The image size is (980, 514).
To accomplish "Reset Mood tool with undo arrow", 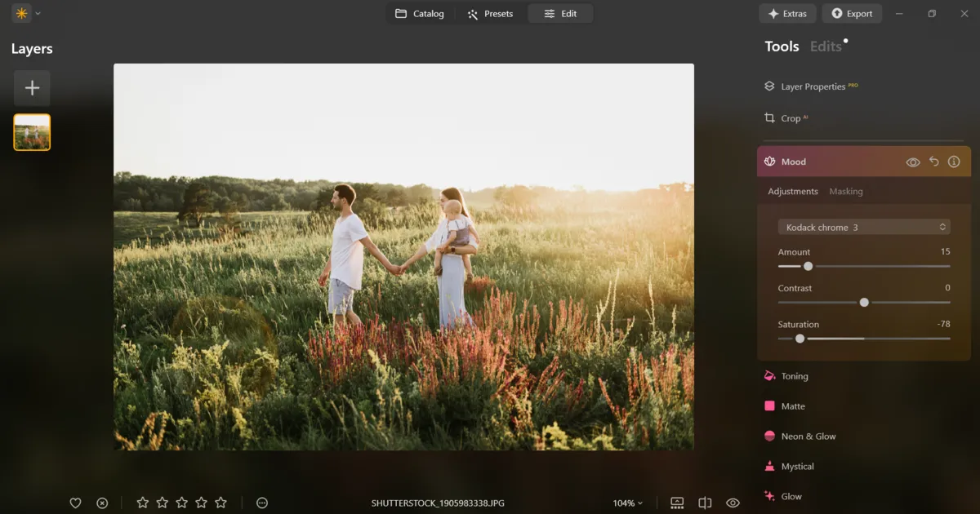I will coord(934,162).
